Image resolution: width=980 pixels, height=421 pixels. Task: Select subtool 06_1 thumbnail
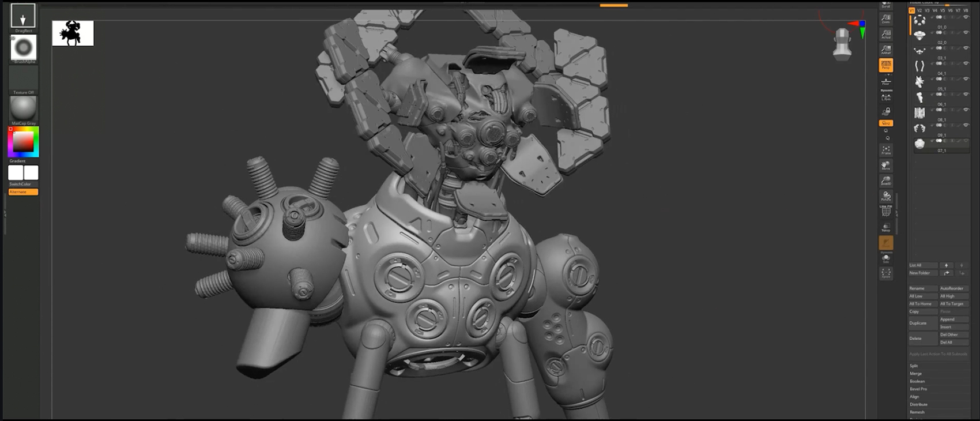click(919, 97)
